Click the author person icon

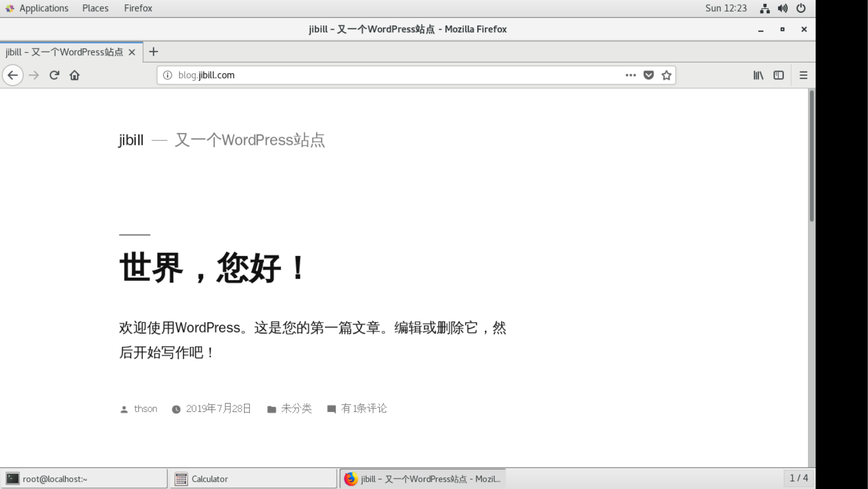pos(124,409)
